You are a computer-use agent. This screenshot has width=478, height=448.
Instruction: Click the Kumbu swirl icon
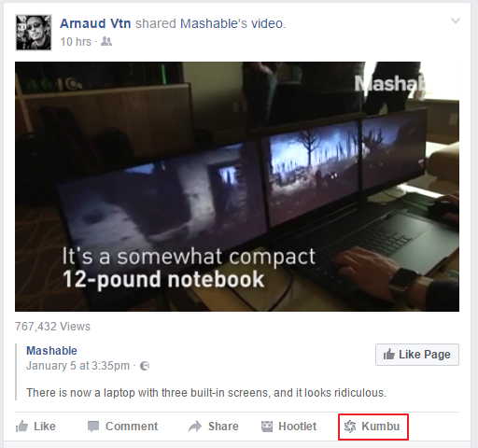[x=350, y=427]
